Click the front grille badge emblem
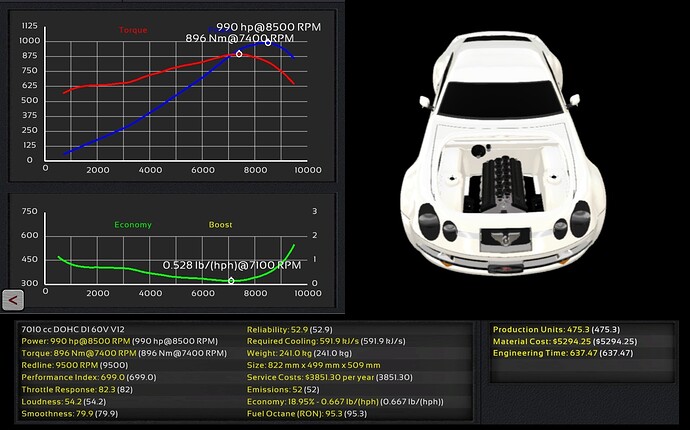 (x=505, y=238)
